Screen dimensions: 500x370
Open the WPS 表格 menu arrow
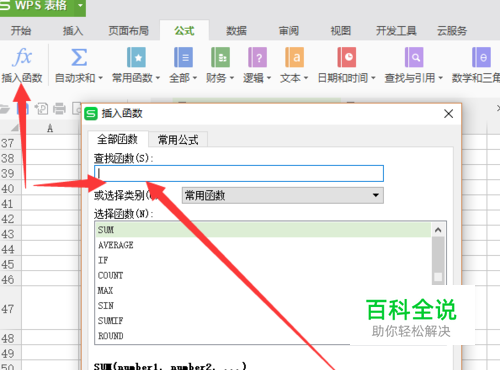point(80,6)
